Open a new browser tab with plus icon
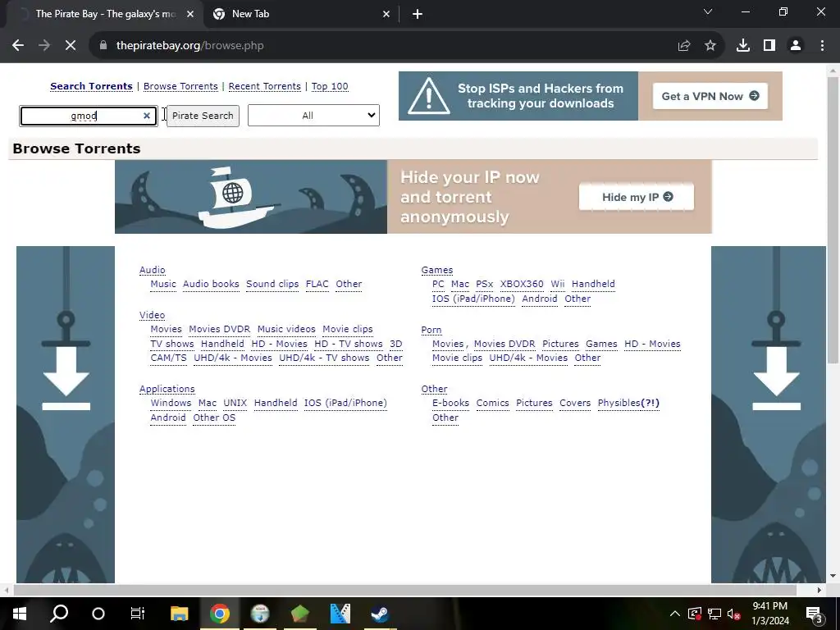 click(418, 14)
